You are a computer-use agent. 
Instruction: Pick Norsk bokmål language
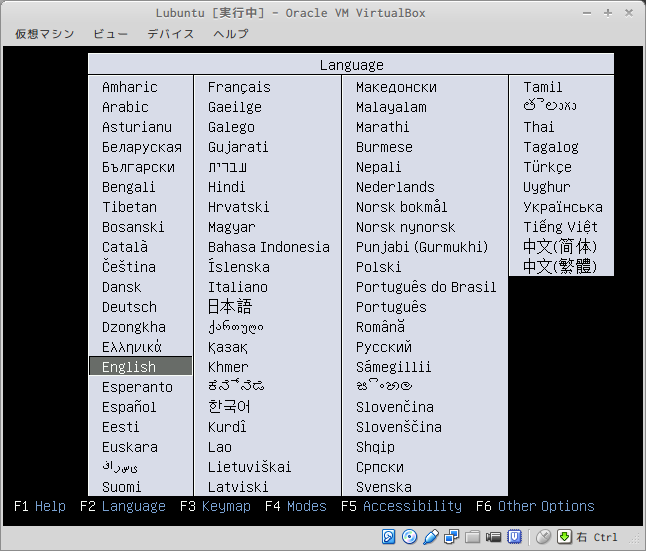(402, 207)
